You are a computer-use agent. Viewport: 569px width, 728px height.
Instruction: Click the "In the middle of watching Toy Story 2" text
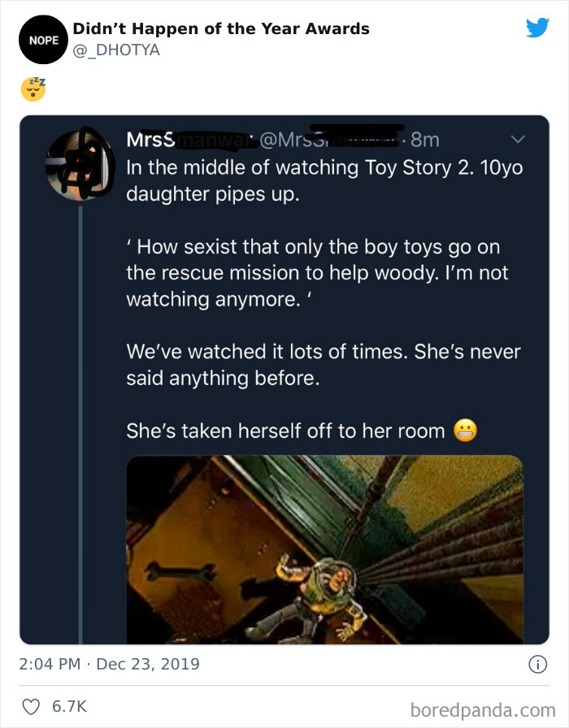[x=324, y=182]
